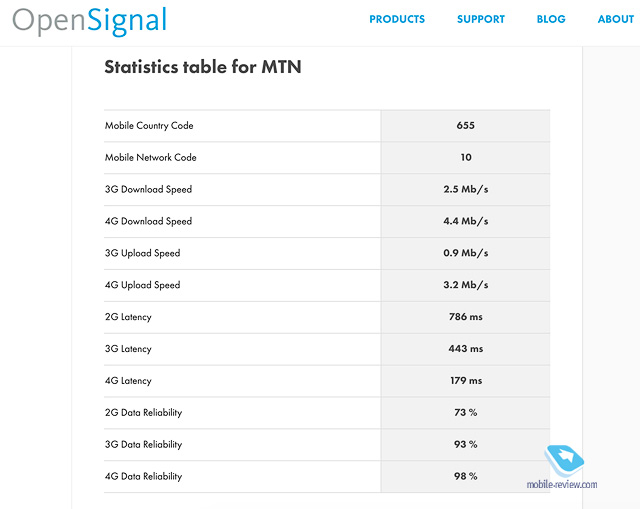640x509 pixels.
Task: Select the 3G Upload Speed row label
Action: 143,254
